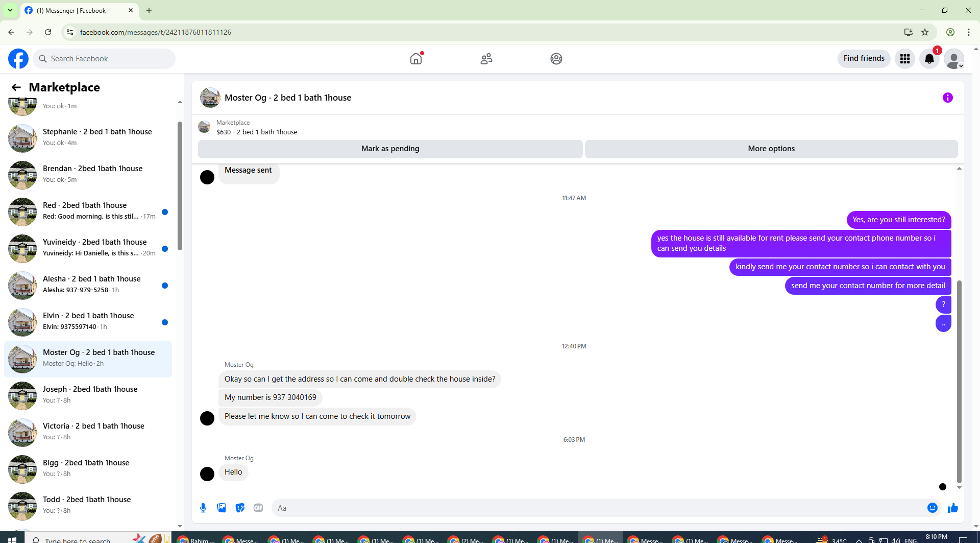This screenshot has height=543, width=980.
Task: Open the Windows Start menu
Action: [12, 539]
